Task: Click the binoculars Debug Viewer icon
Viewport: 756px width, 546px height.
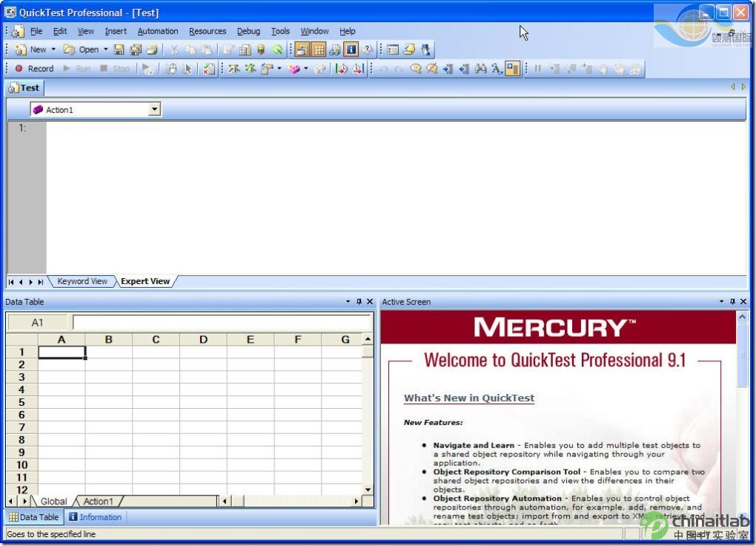Action: click(335, 49)
